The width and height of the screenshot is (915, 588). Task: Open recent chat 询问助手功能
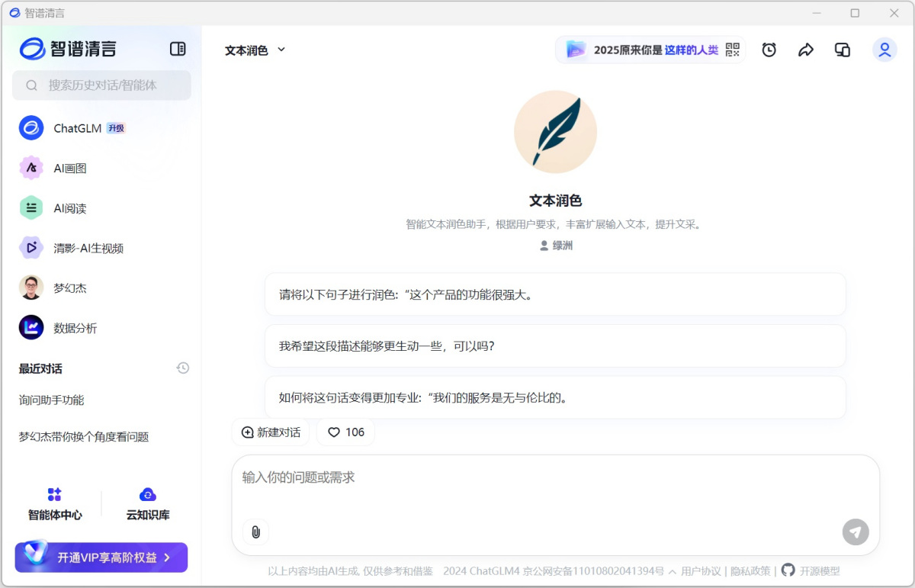coord(52,400)
